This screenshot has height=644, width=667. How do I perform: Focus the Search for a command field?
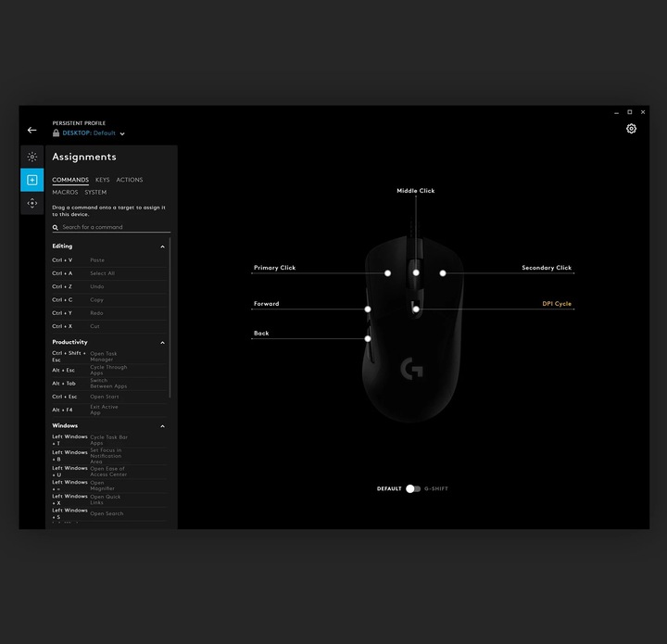coord(111,227)
